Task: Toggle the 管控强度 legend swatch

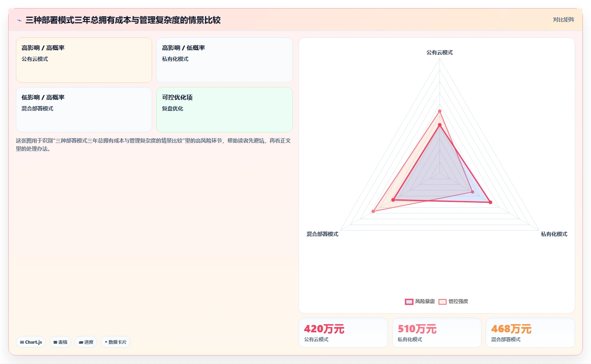Action: point(443,301)
